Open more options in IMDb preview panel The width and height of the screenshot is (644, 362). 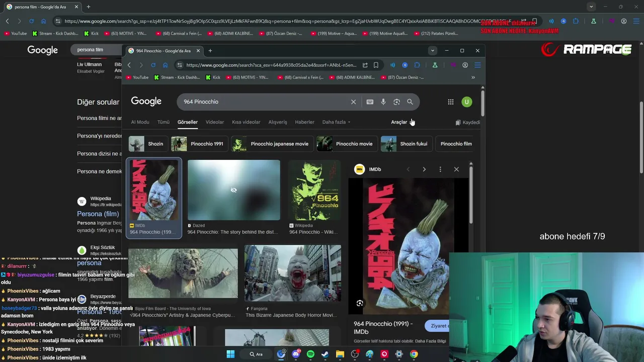[440, 169]
